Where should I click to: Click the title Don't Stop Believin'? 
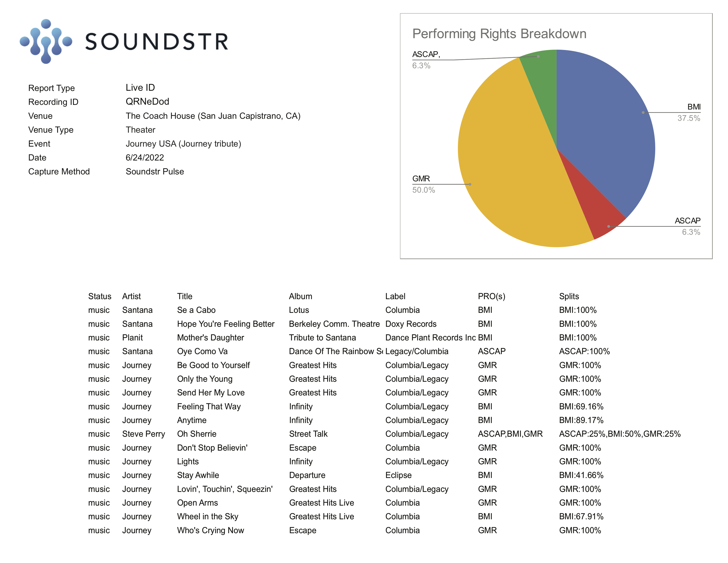(212, 448)
